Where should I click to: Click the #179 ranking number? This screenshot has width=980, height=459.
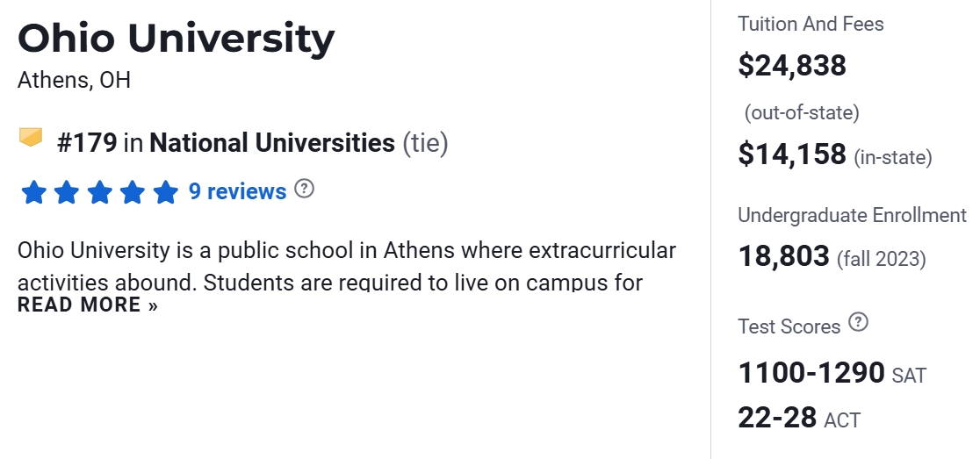(87, 142)
